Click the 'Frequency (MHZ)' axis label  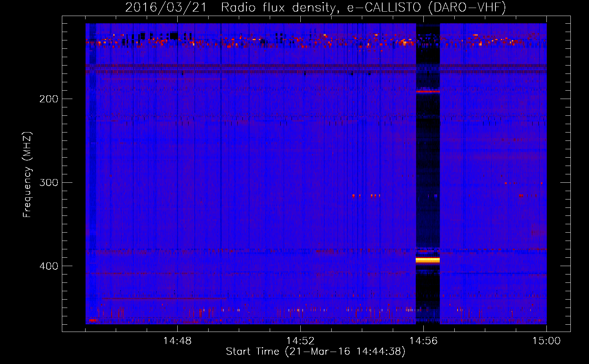27,174
